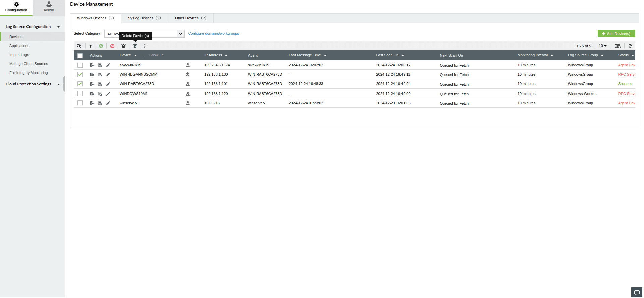The height and width of the screenshot is (298, 644).
Task: Open the device search tool in the toolbar
Action: pyautogui.click(x=79, y=46)
